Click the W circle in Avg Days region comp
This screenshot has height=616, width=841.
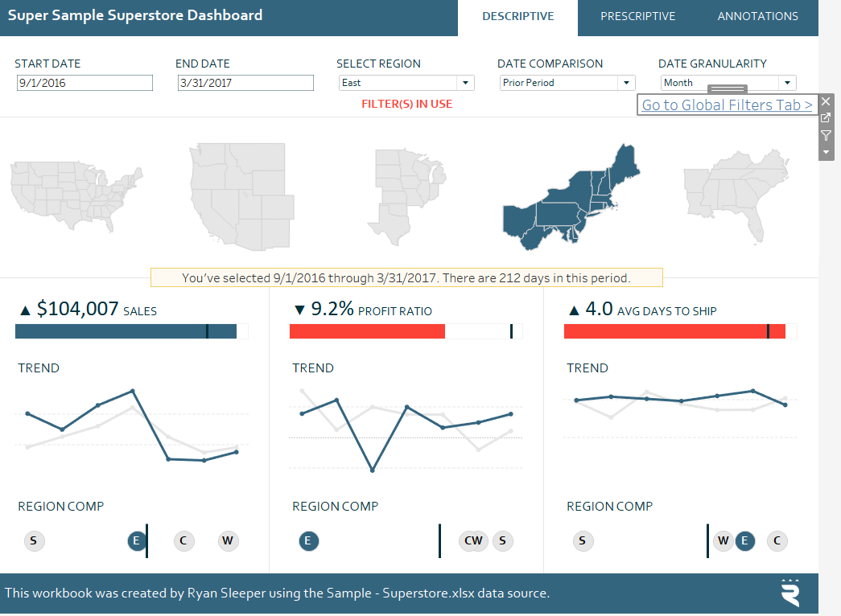click(723, 540)
